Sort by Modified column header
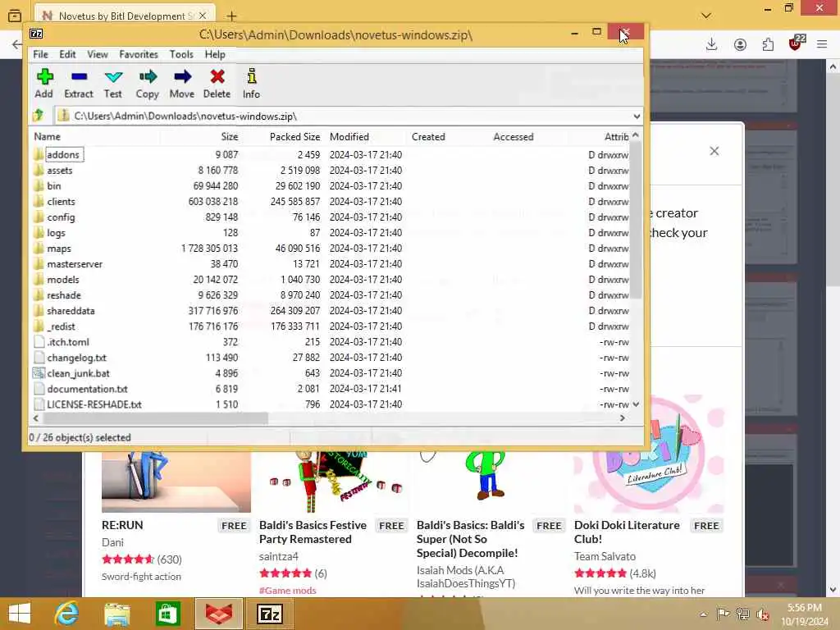The image size is (840, 630). pyautogui.click(x=349, y=137)
